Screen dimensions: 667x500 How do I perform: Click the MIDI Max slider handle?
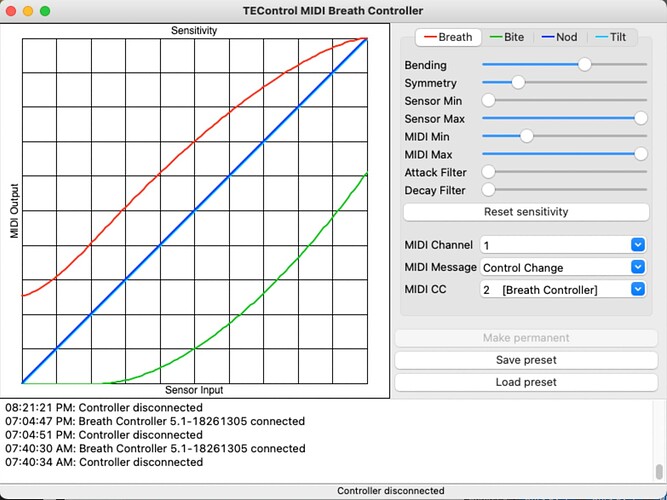click(641, 154)
